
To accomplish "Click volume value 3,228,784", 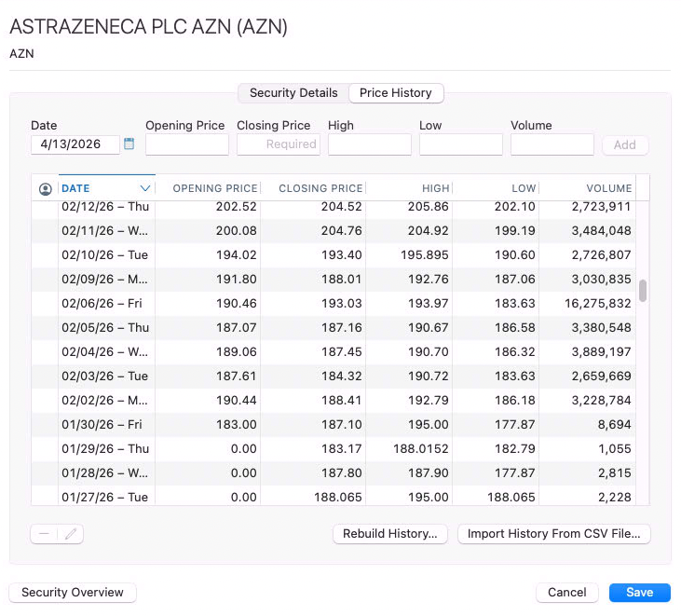I will 601,401.
